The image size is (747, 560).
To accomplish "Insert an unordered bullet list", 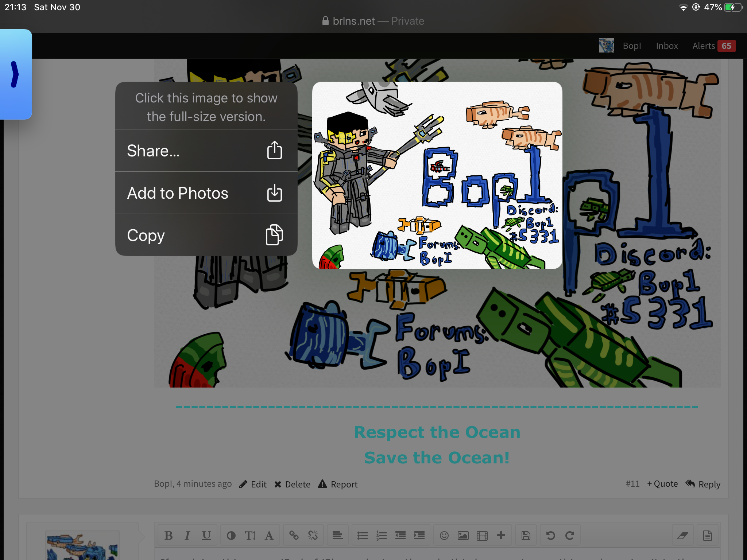I will [363, 536].
